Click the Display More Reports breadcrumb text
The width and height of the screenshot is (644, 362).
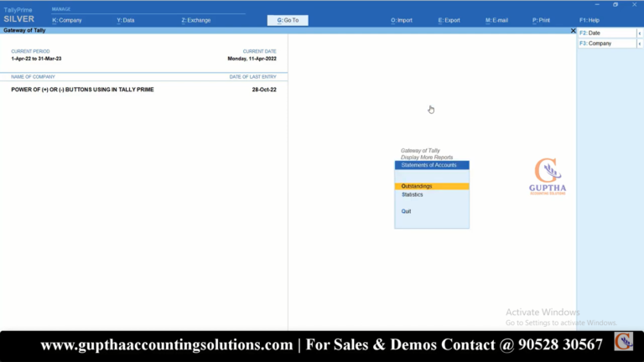(427, 158)
